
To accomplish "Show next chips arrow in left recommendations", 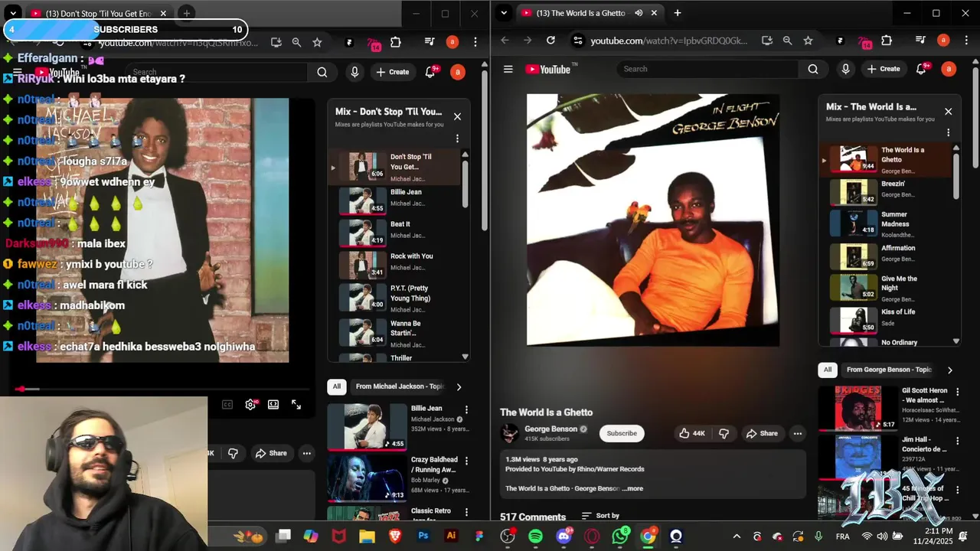I will (x=459, y=386).
